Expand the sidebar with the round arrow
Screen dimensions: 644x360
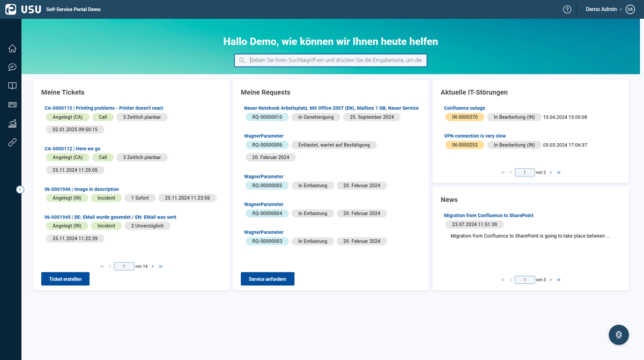(x=20, y=189)
